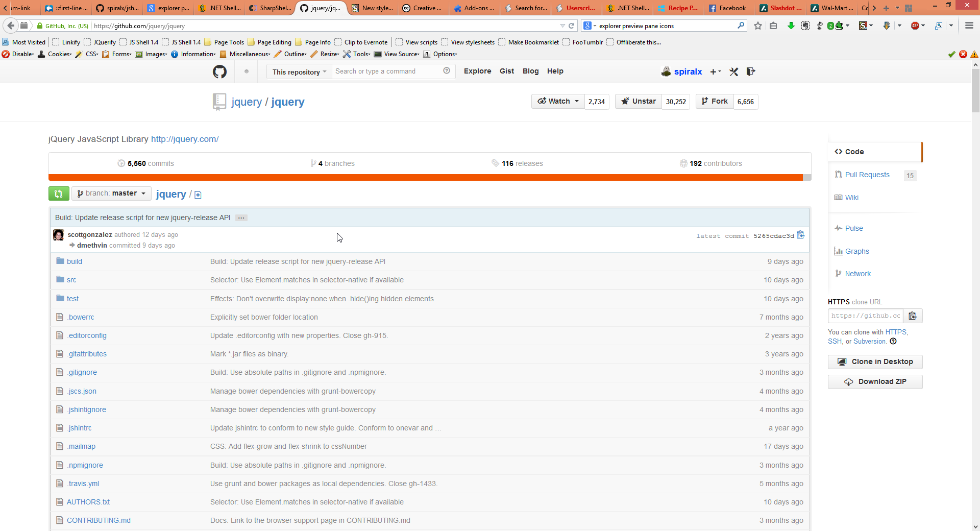980x531 pixels.
Task: Click Explore in the GitHub header
Action: [477, 71]
